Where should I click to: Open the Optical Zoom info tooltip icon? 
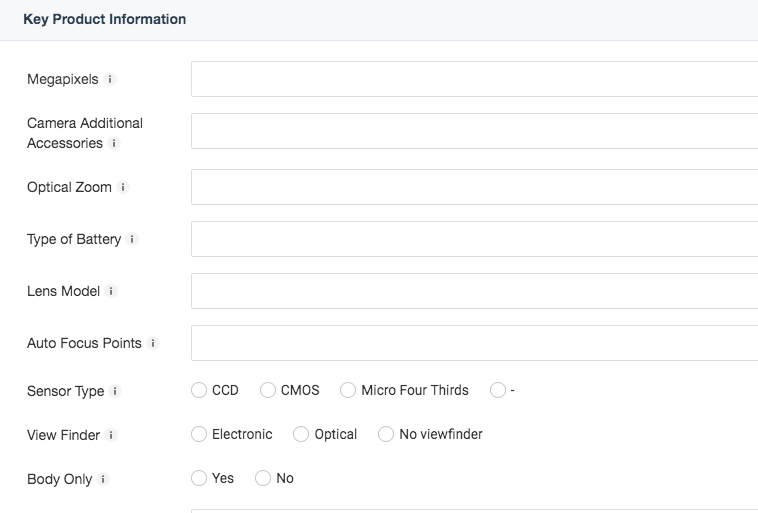coord(123,187)
